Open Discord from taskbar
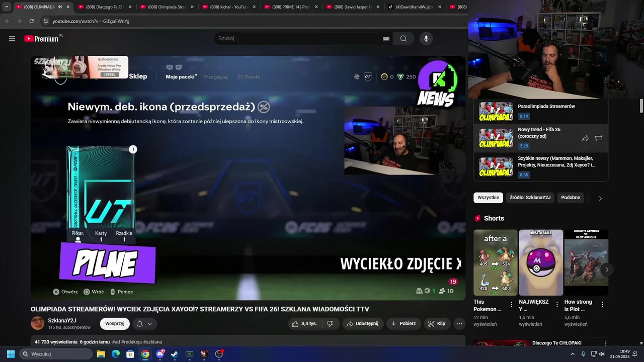Screen dimensions: 644x362 pos(160,354)
